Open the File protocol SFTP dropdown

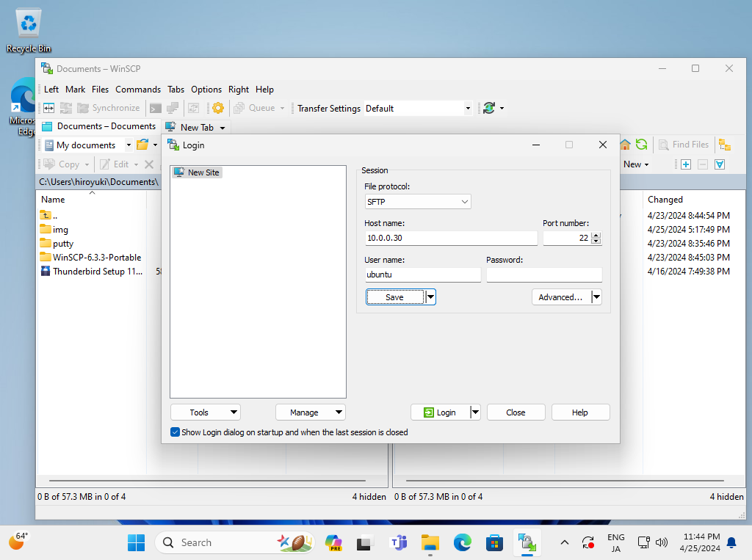click(418, 202)
